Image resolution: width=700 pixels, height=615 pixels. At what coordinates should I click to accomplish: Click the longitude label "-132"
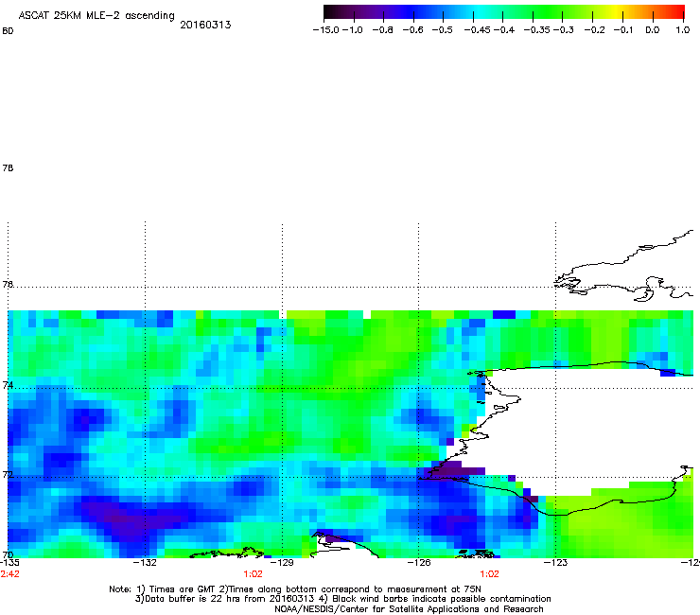click(145, 563)
